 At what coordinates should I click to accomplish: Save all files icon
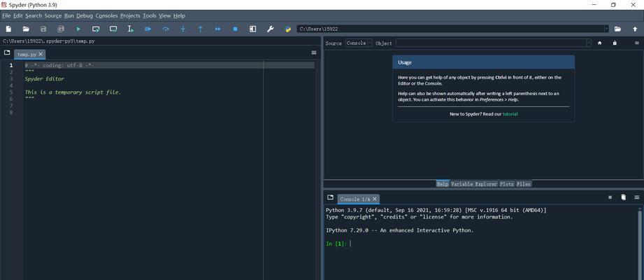coord(61,29)
